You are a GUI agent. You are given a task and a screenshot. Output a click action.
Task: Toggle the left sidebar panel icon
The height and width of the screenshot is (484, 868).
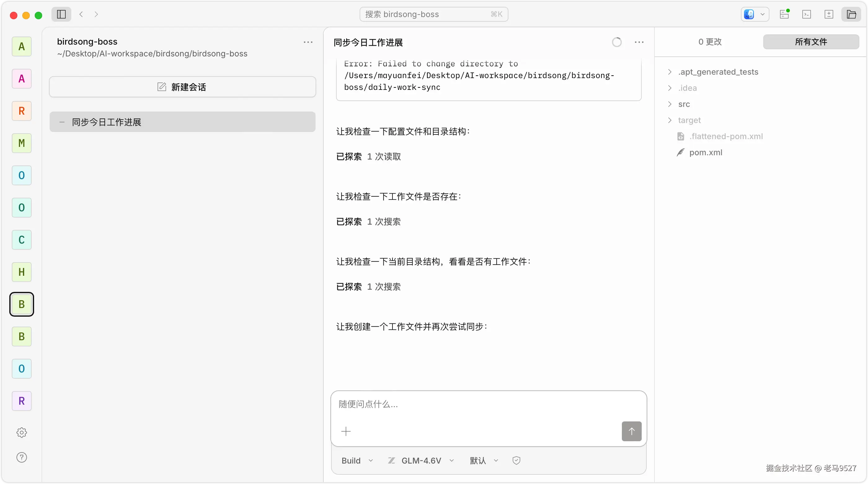pyautogui.click(x=61, y=14)
